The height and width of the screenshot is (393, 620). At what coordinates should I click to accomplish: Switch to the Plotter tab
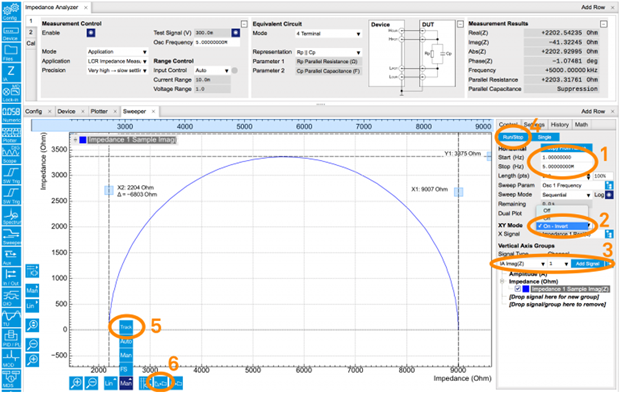click(x=99, y=111)
